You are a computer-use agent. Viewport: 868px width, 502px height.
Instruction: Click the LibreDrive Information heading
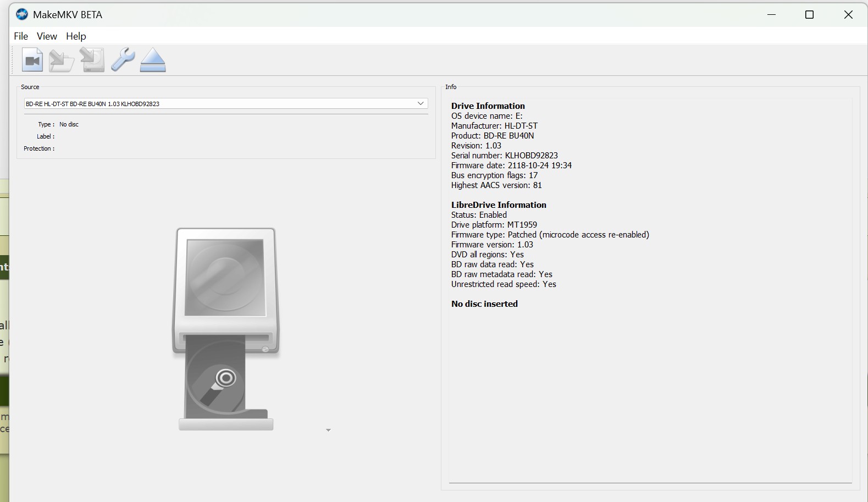tap(499, 205)
